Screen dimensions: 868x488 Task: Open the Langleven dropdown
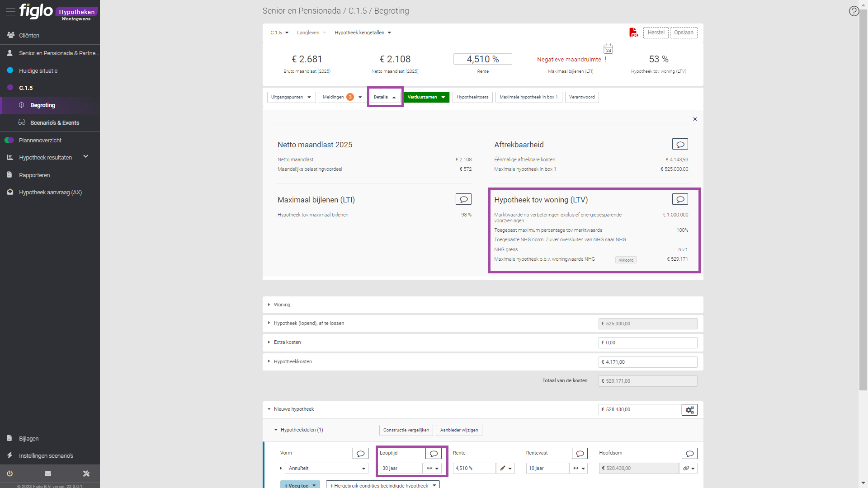311,33
